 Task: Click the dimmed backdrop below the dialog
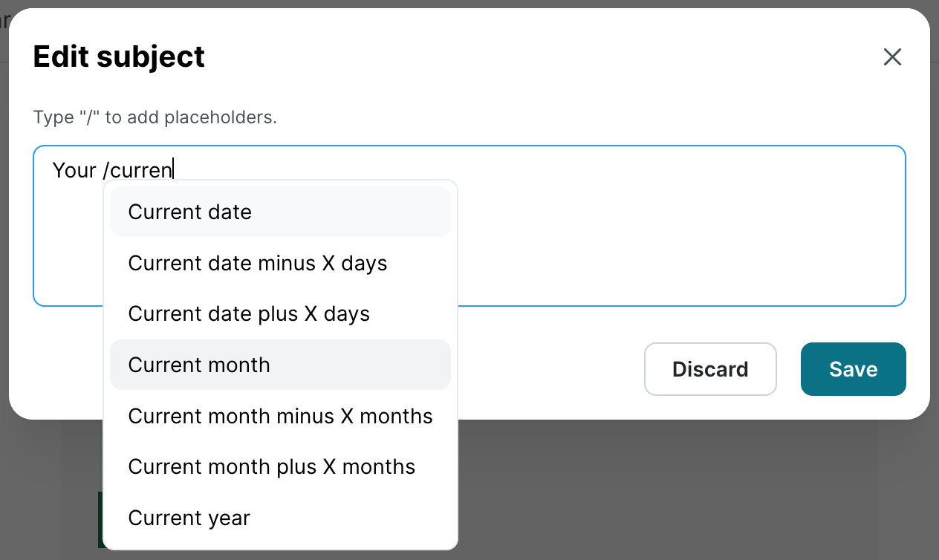click(669, 490)
